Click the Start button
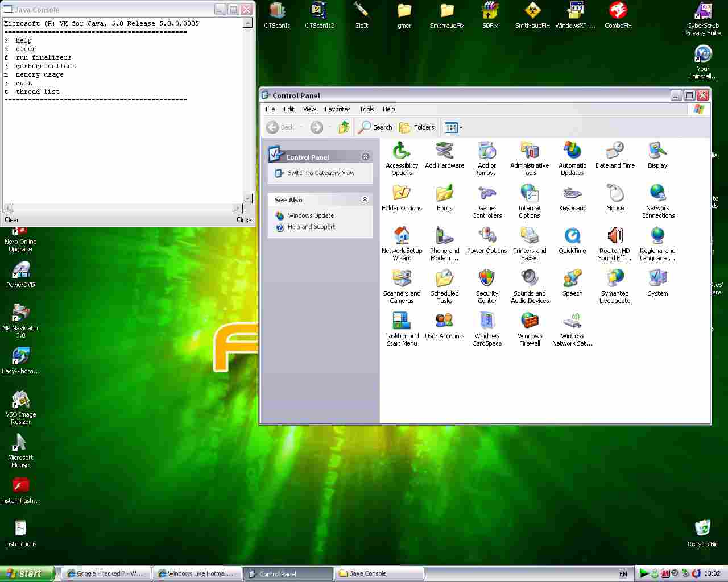728x582 pixels. [x=27, y=573]
